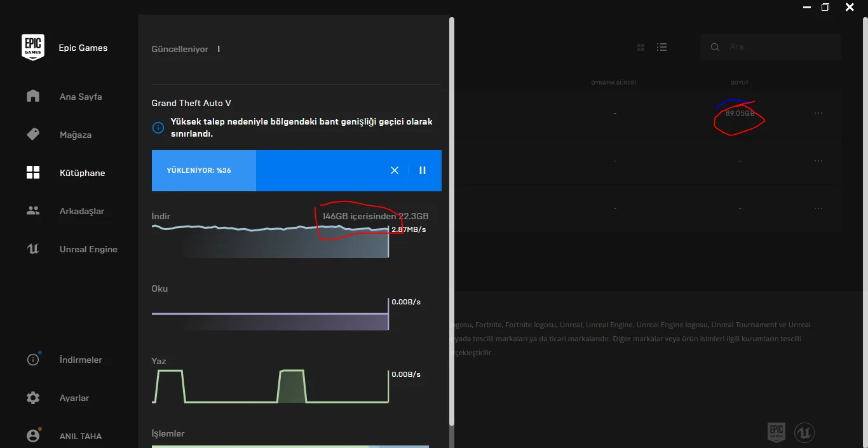Open İndirmeler downloads page
The image size is (868, 448).
(81, 360)
